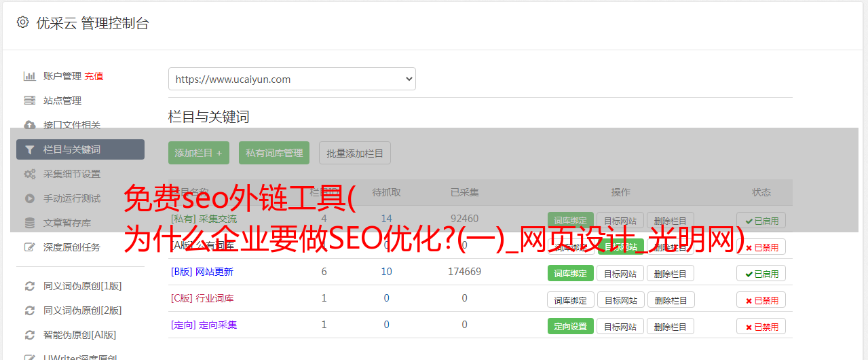Image resolution: width=868 pixels, height=360 pixels.
Task: Click the 待抓取 column header
Action: point(386,192)
